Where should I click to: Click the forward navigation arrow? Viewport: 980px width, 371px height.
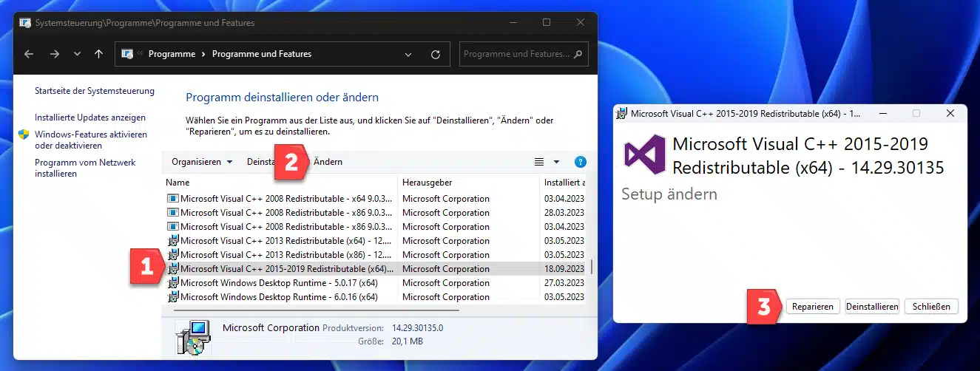54,54
